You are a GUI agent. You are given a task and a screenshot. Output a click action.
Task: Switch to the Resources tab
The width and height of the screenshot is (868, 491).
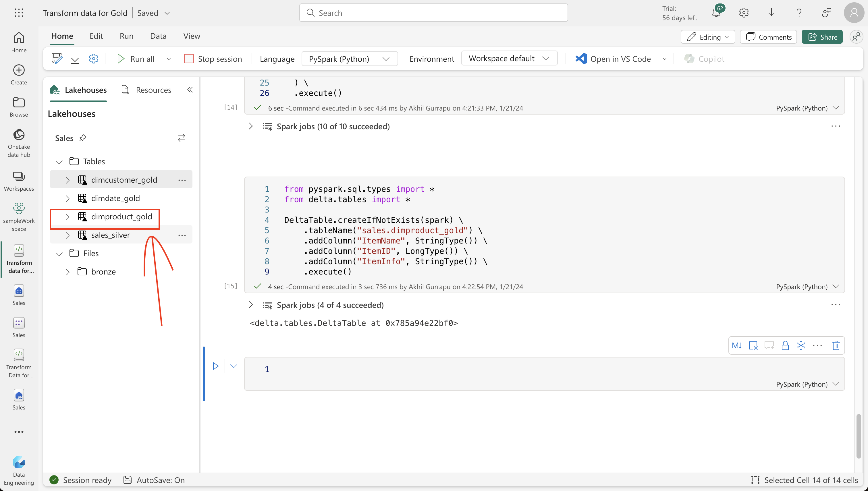pos(146,90)
